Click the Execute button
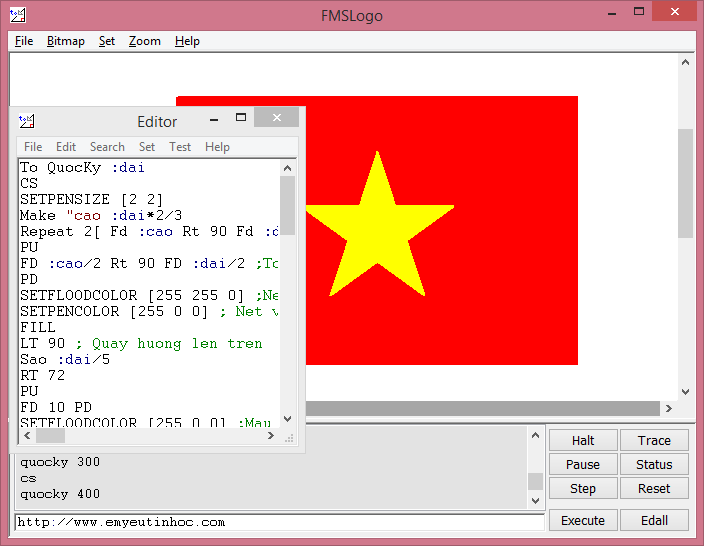This screenshot has height=546, width=704. 583,520
